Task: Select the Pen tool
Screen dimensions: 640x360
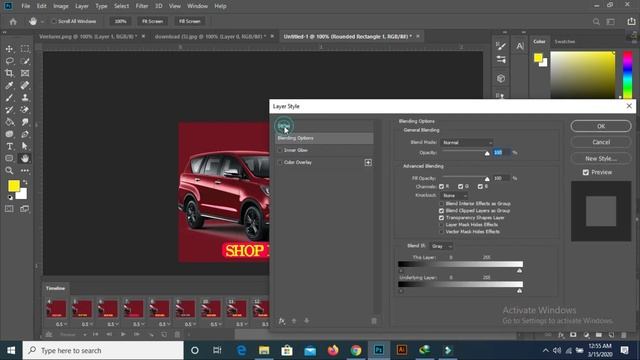Action: click(x=25, y=134)
